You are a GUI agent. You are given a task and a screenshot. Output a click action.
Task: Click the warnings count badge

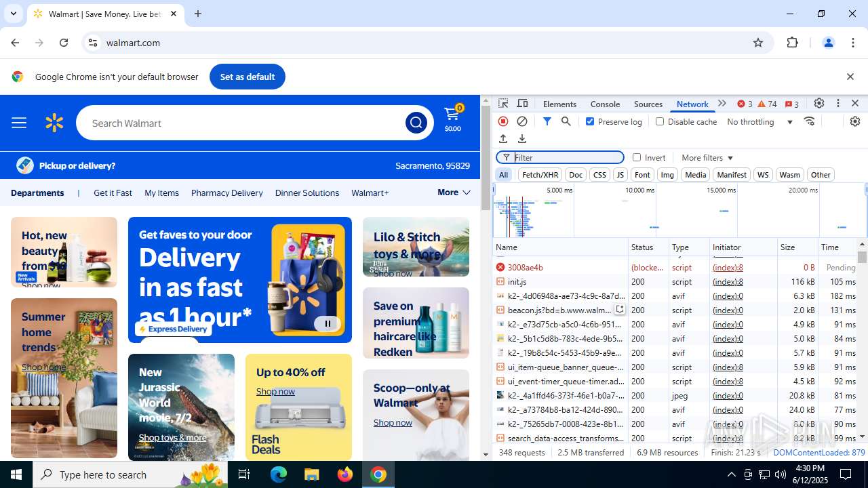click(767, 104)
